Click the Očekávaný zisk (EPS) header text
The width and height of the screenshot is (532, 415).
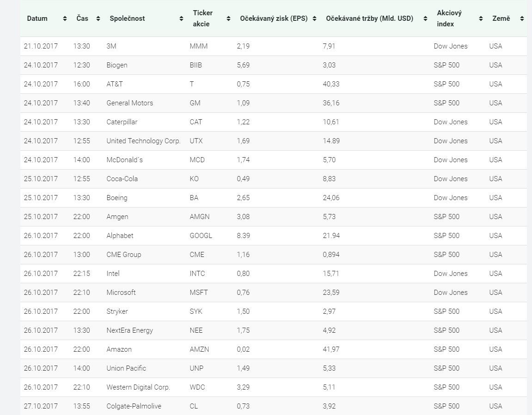click(274, 18)
